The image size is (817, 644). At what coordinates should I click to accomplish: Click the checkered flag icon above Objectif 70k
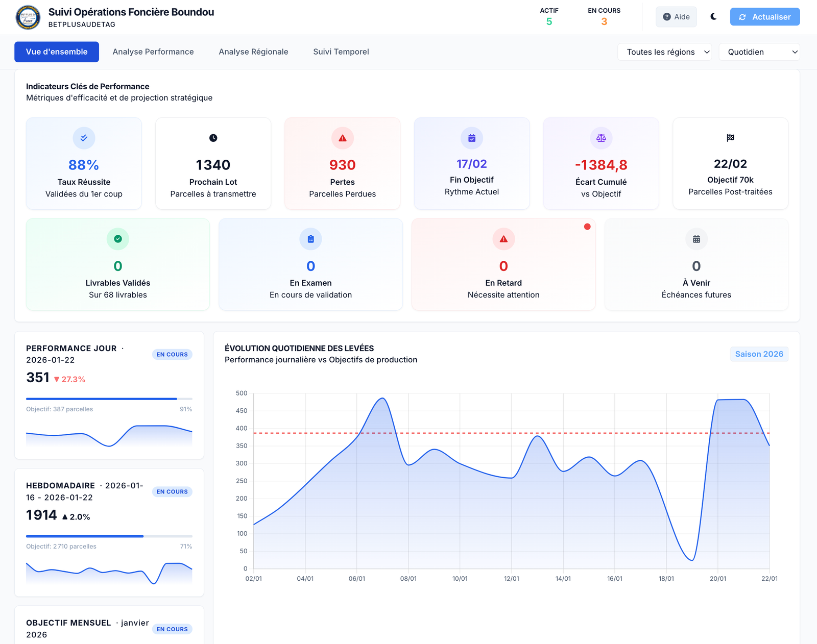click(x=730, y=138)
